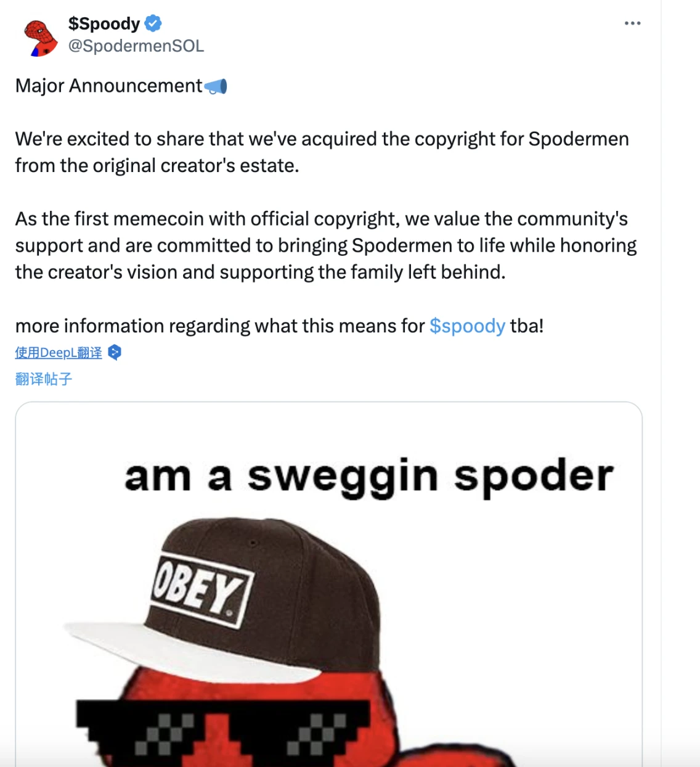The width and height of the screenshot is (700, 767).
Task: Click the brown crown of the cap
Action: pos(308,592)
